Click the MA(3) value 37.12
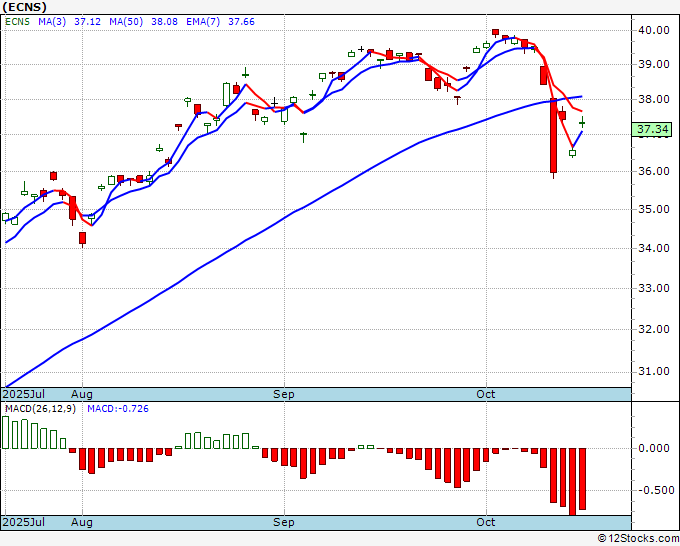Screen dimensions: 680x546 tap(87, 22)
